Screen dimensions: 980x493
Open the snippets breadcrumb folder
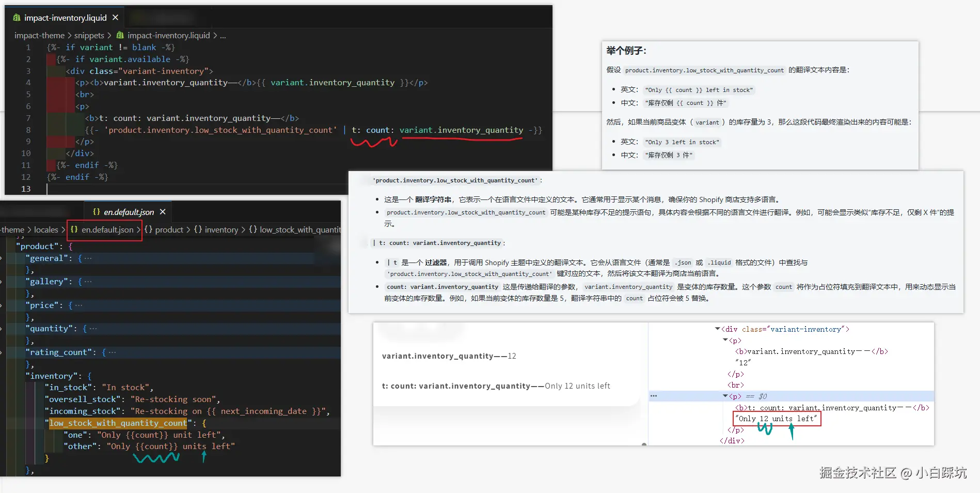point(89,35)
